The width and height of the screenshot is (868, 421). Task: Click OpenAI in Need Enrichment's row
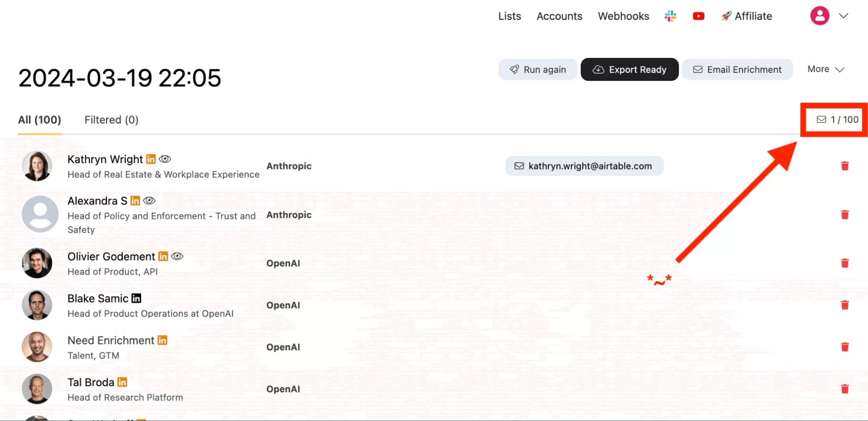[x=283, y=347]
